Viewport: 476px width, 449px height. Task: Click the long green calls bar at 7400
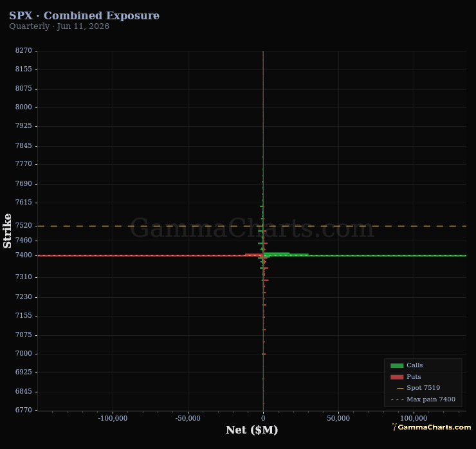click(365, 255)
